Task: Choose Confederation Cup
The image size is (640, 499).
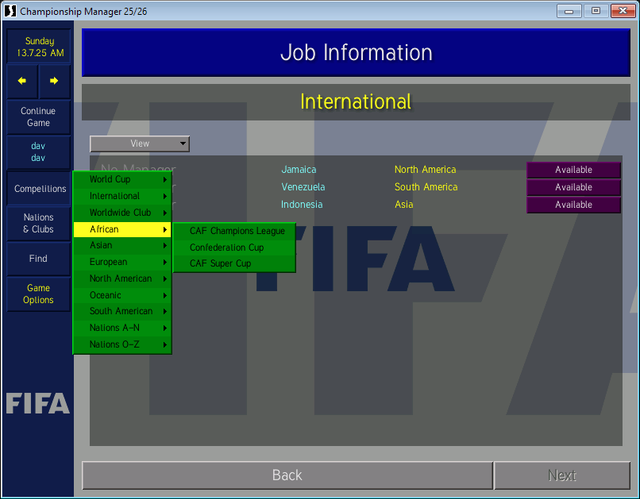Action: [234, 248]
